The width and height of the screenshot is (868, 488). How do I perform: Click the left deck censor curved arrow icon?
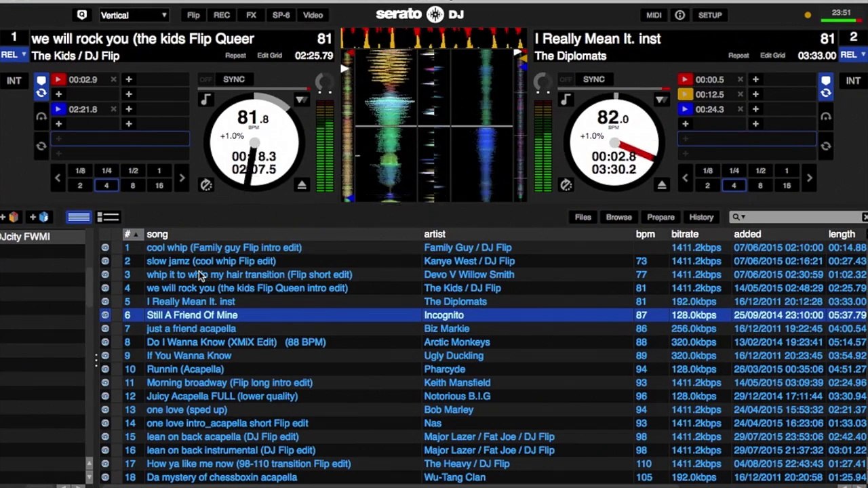tap(41, 117)
